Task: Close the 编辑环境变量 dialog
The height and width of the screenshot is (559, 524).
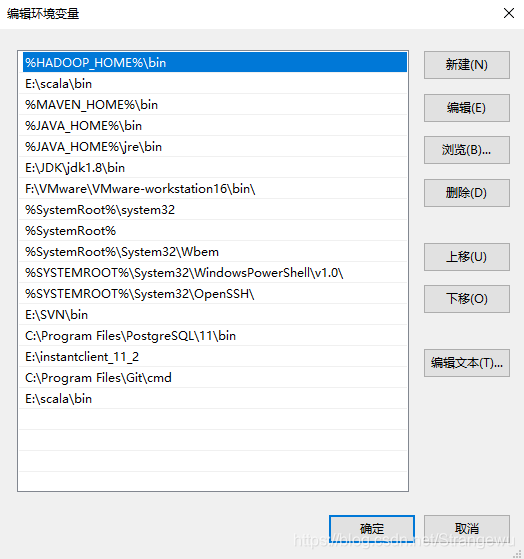Action: (509, 13)
